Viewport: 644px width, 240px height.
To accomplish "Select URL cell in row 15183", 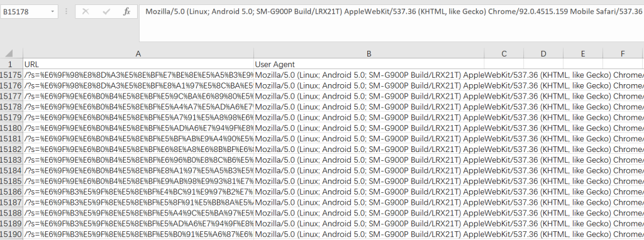I will click(138, 160).
